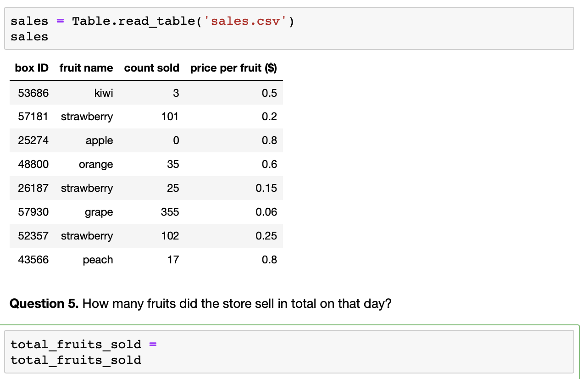Click the box ID value 53686
Image resolution: width=588 pixels, height=379 pixels.
[x=33, y=93]
